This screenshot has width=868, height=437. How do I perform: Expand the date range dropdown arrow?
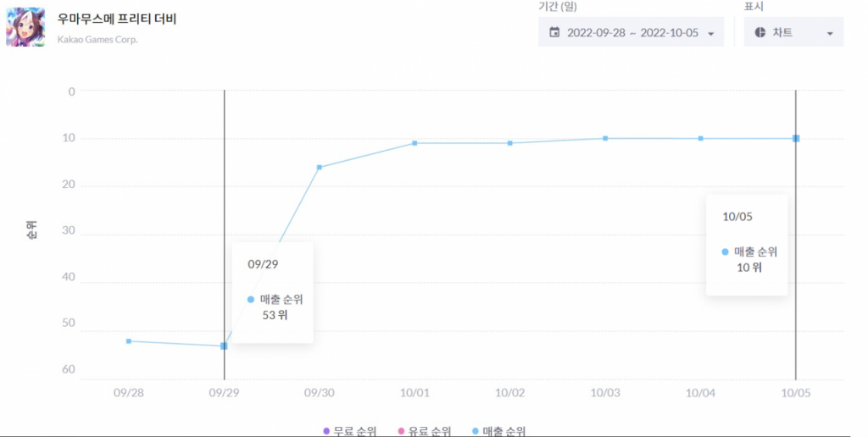[x=709, y=33]
